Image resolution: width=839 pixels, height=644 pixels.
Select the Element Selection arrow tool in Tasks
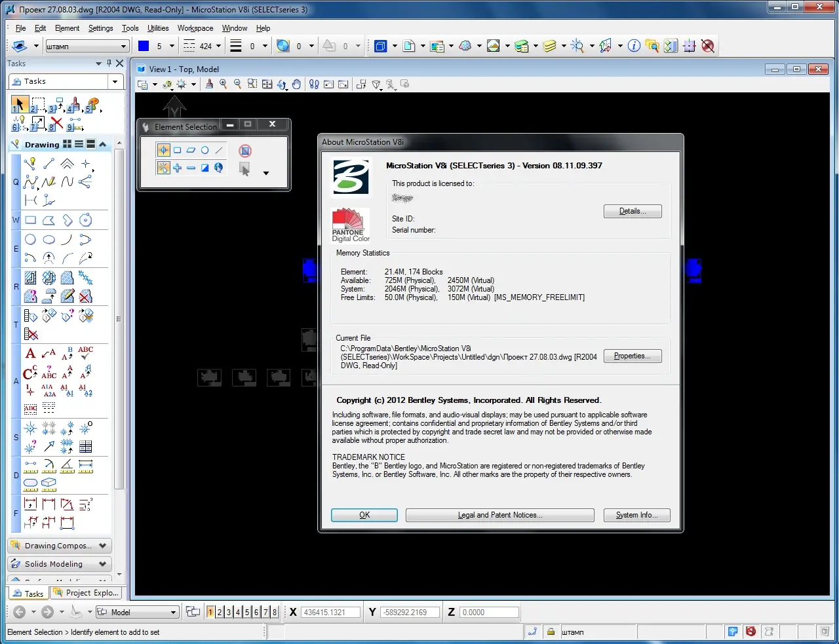(x=20, y=104)
